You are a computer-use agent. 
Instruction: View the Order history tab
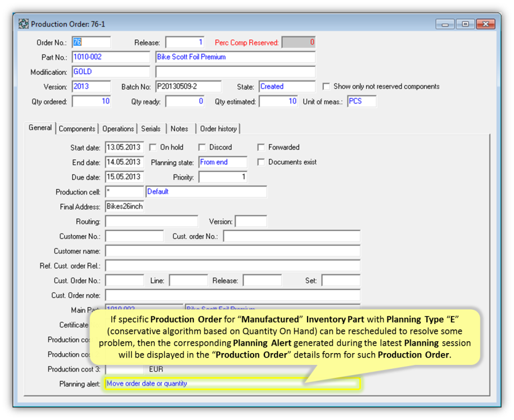218,129
